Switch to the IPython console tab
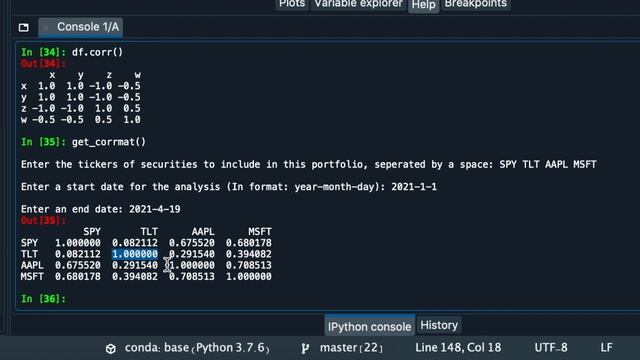This screenshot has height=360, width=640. click(x=369, y=327)
